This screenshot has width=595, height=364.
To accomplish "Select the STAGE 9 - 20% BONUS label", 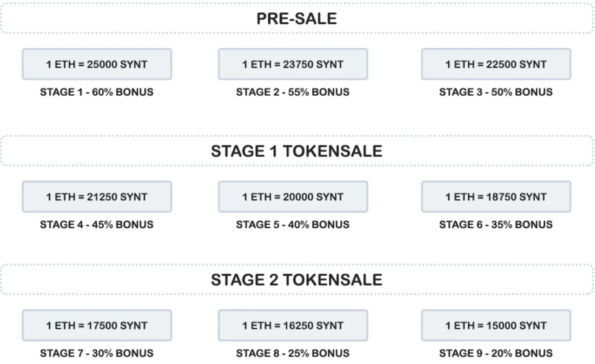I will (x=496, y=353).
